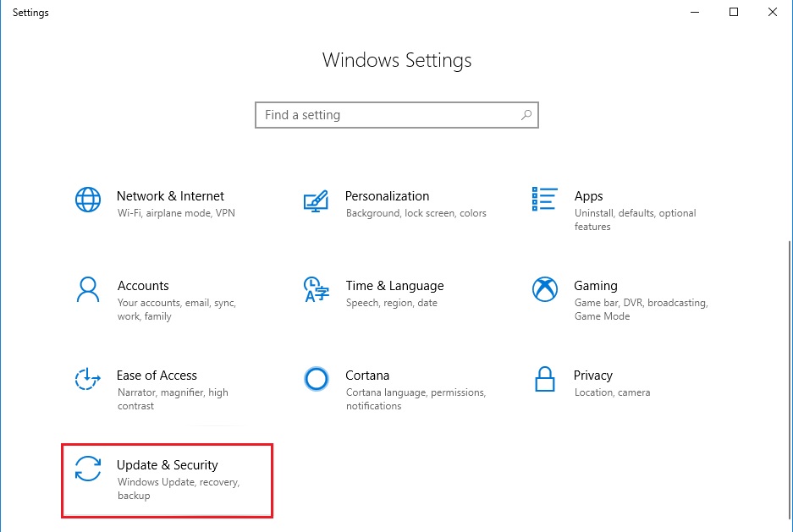Click the Cortana circle icon
793x532 pixels.
316,379
